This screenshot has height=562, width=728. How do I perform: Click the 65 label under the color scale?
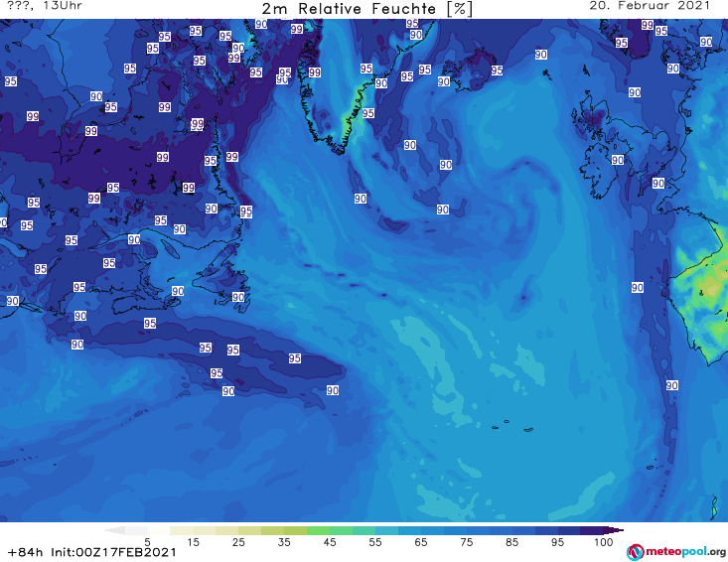pyautogui.click(x=421, y=542)
